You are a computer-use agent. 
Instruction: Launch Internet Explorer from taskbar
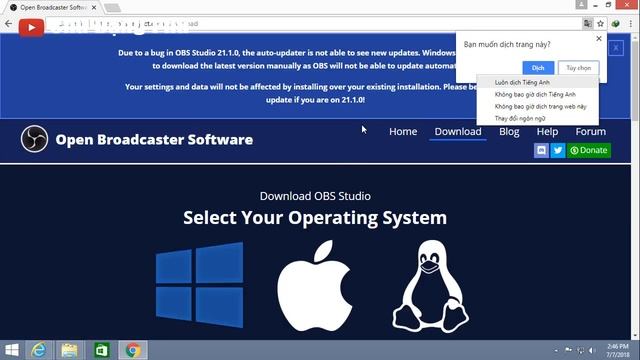pyautogui.click(x=39, y=350)
